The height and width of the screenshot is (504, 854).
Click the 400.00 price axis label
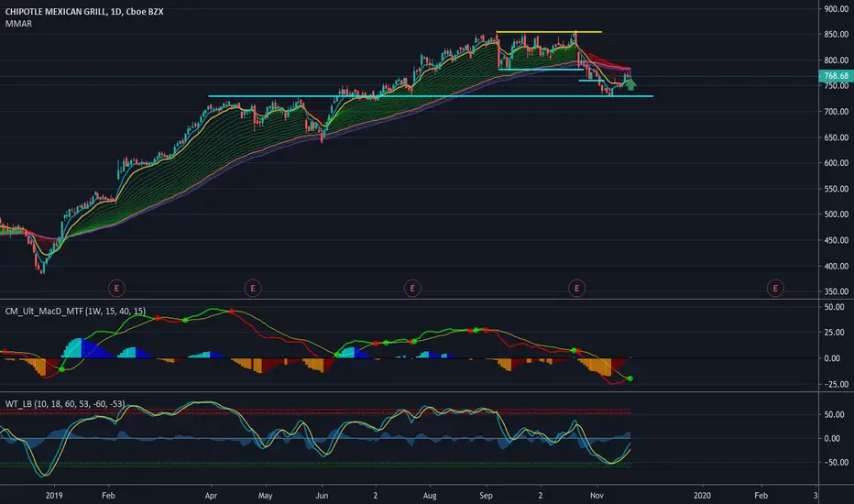coord(836,266)
